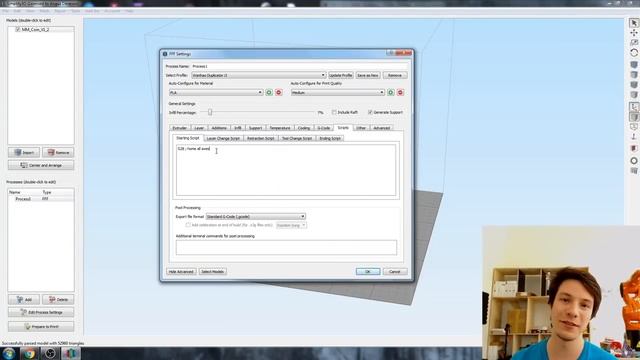The width and height of the screenshot is (640, 360).
Task: Switch to the Cooling tab
Action: [x=304, y=128]
